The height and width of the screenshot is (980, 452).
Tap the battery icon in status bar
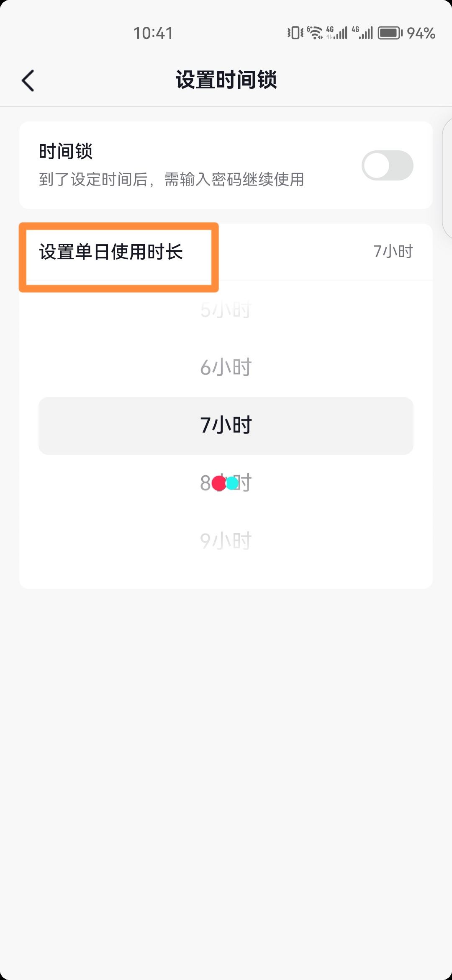[x=390, y=33]
